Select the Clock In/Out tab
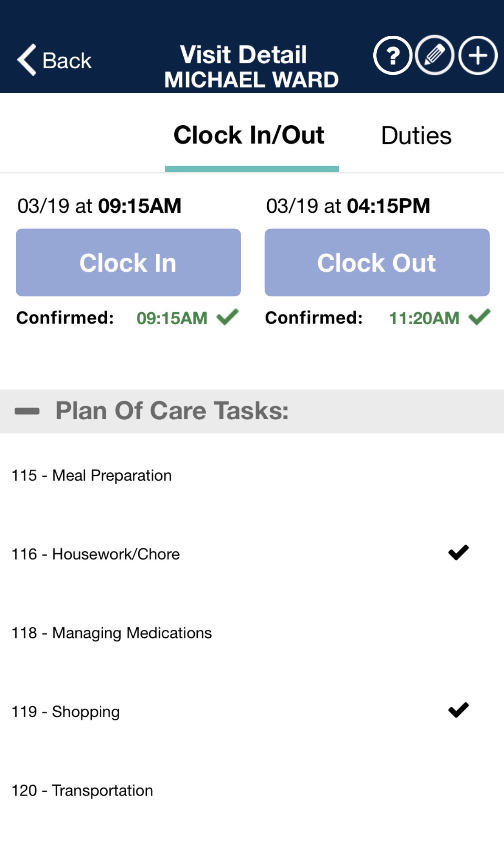Image resolution: width=504 pixels, height=841 pixels. (x=249, y=136)
